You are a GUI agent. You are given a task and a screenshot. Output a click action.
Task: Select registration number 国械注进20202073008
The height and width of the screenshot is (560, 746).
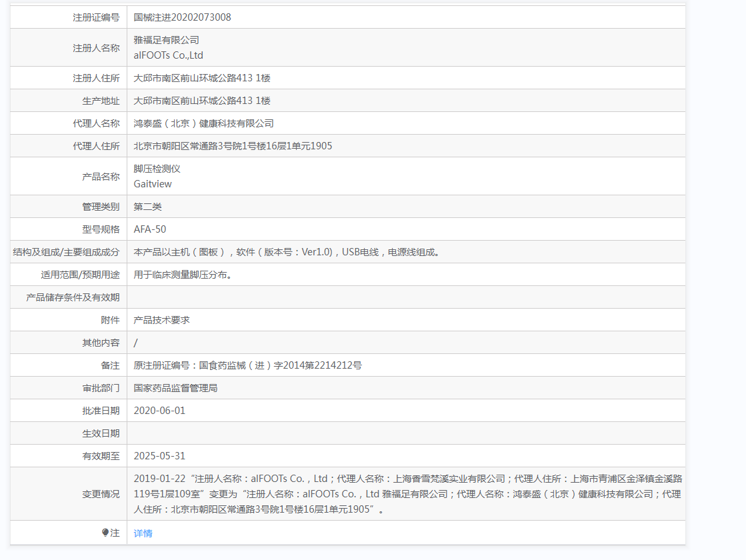pos(182,17)
